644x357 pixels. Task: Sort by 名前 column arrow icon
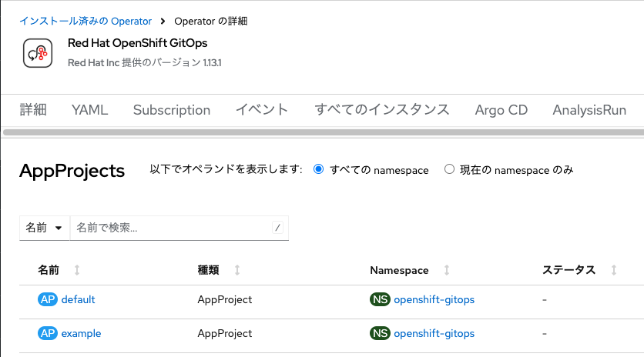(77, 270)
